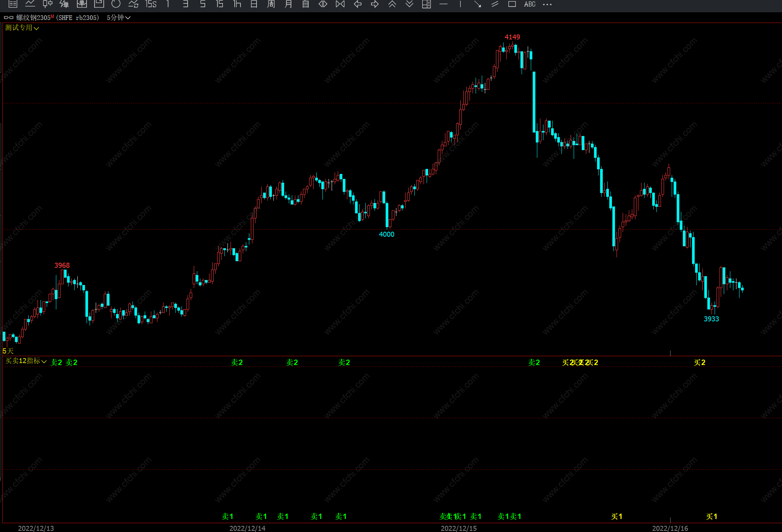782x532 pixels.
Task: Open the 5分钟 period dropdown
Action: [x=118, y=18]
